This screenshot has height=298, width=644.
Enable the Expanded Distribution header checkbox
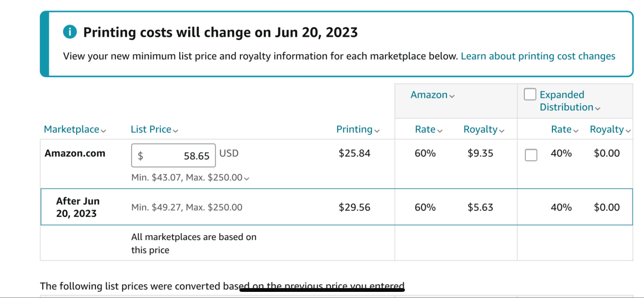click(x=530, y=95)
